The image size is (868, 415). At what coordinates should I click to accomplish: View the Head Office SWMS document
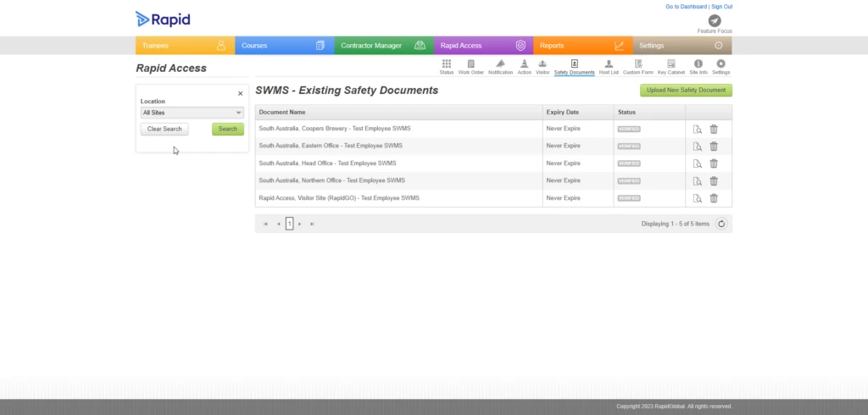tap(698, 163)
